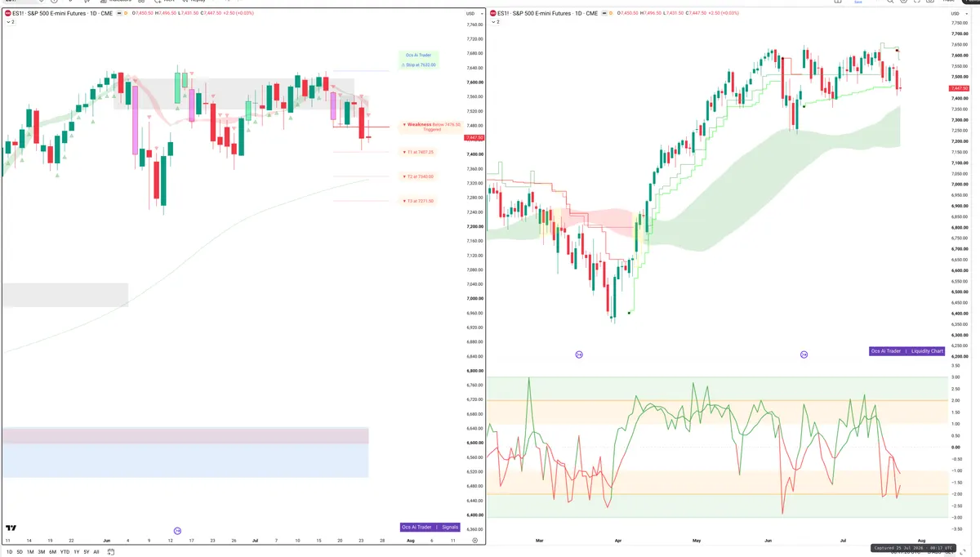Click the 7,447.50 price tag on right chart axis
This screenshot has height=557, width=980.
pos(959,88)
